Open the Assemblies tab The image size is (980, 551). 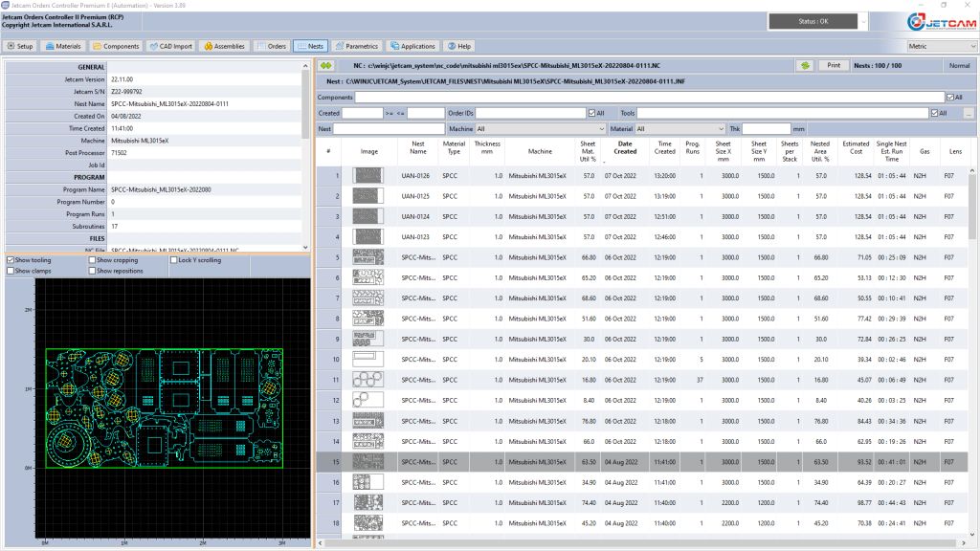224,46
